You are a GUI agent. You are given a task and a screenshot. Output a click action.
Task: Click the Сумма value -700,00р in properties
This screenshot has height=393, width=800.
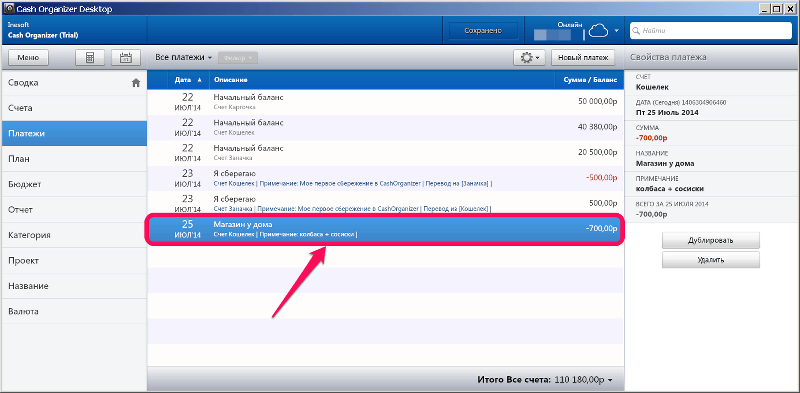[652, 138]
